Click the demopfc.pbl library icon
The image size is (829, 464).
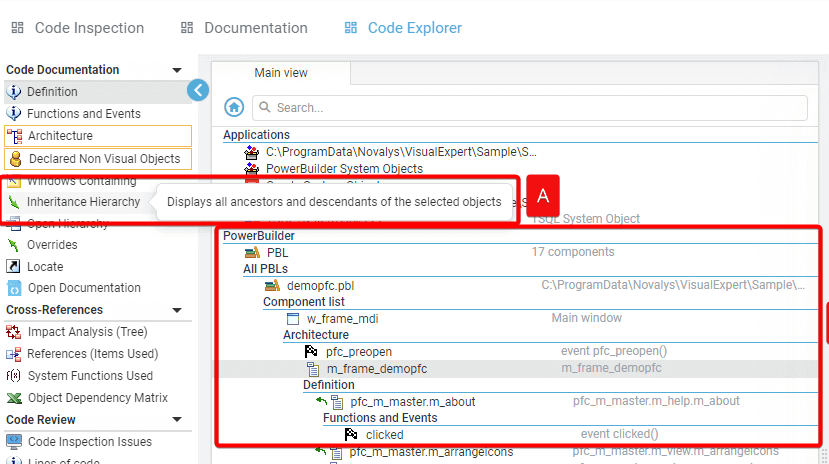(272, 285)
